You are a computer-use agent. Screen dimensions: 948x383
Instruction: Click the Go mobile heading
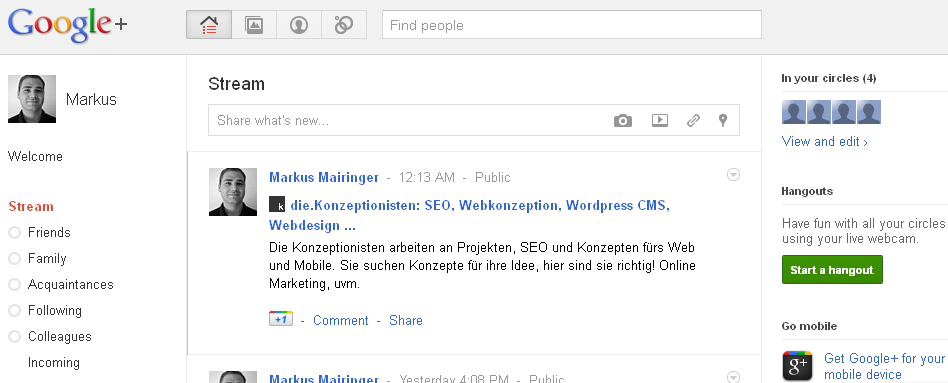click(809, 326)
